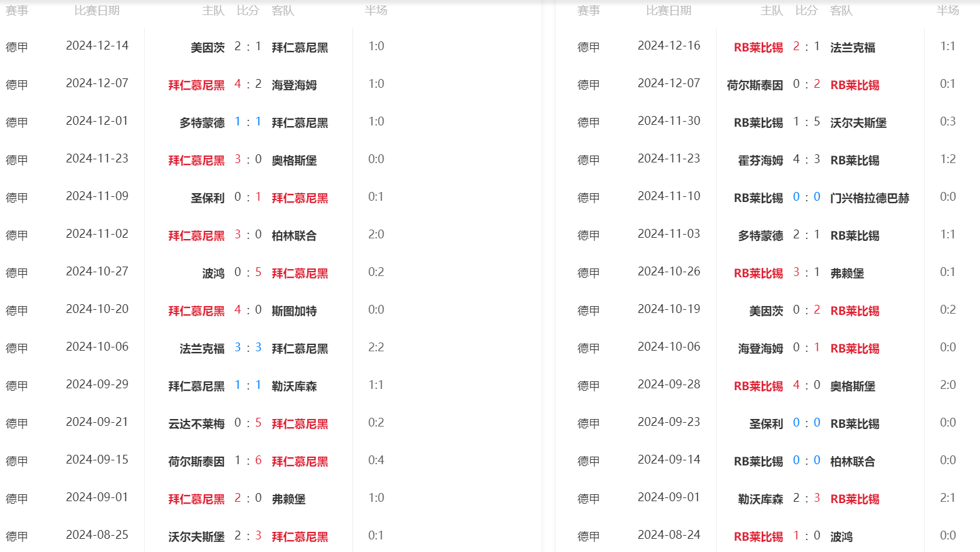Click 海登海姆 in the 拜仁慕尼黑 4:2 match
The height and width of the screenshot is (552, 980).
[294, 85]
